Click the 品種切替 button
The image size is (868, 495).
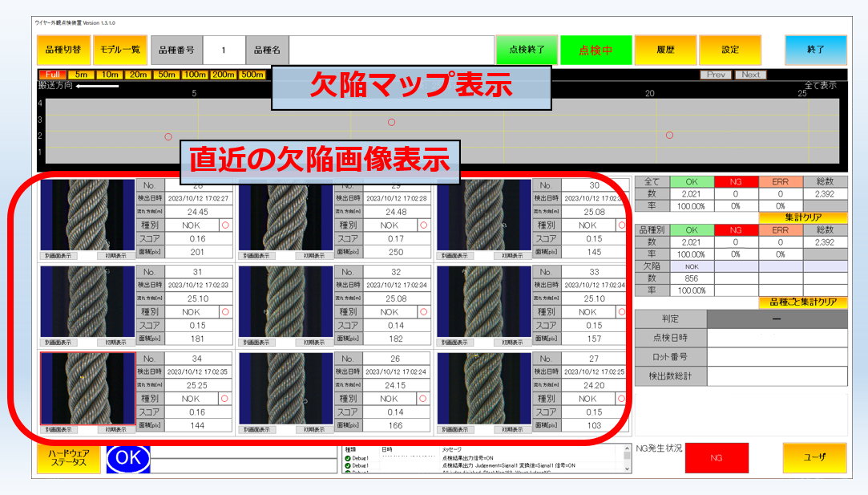point(63,50)
